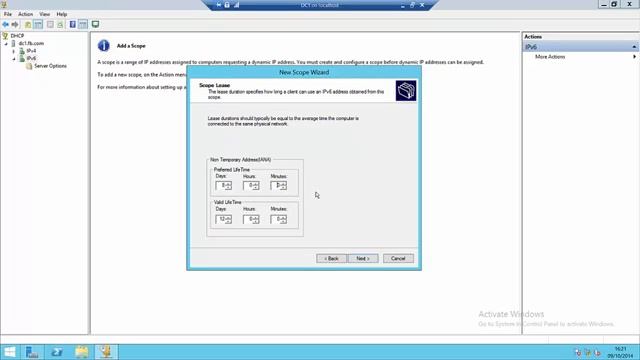
Task: Click Next in the New Scope Wizard
Action: [x=363, y=258]
